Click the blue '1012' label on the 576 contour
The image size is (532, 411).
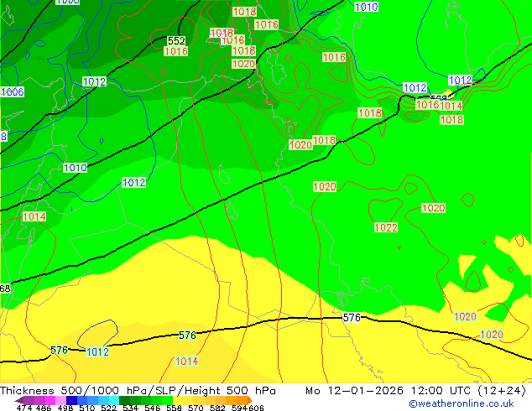click(97, 352)
